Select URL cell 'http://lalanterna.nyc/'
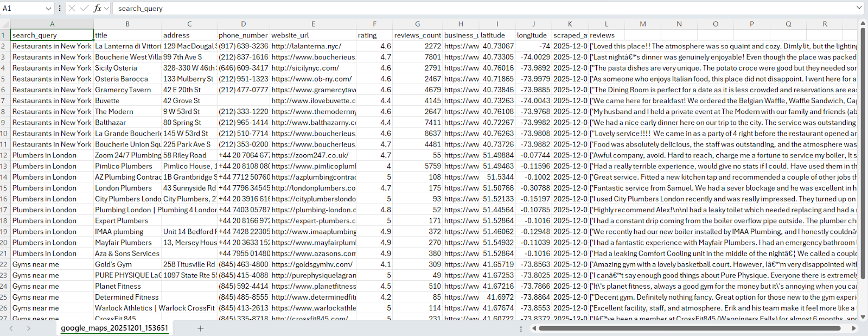The image size is (868, 336). coord(313,46)
